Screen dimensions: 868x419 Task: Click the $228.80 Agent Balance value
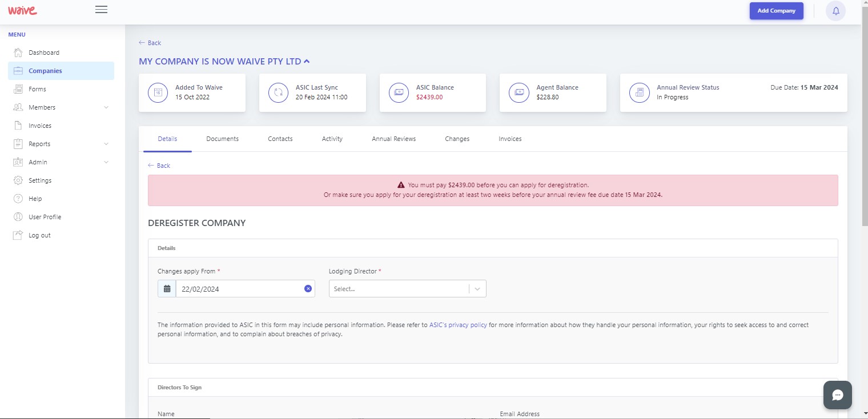click(x=548, y=97)
